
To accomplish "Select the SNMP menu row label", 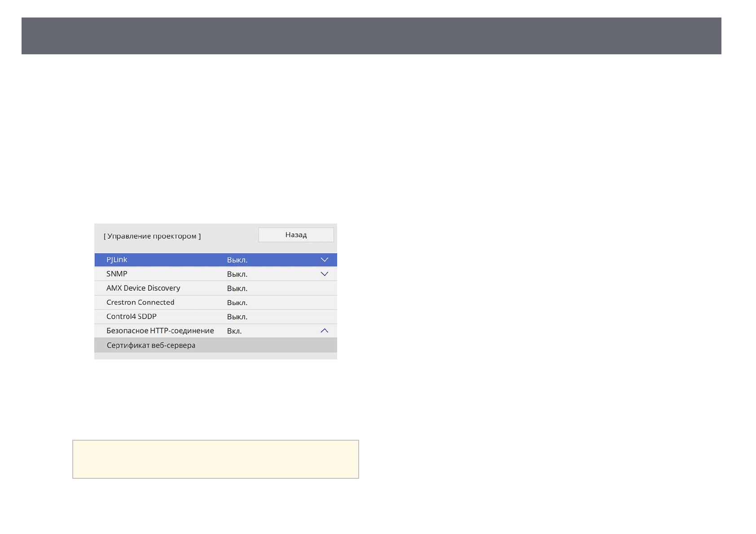I will [117, 274].
